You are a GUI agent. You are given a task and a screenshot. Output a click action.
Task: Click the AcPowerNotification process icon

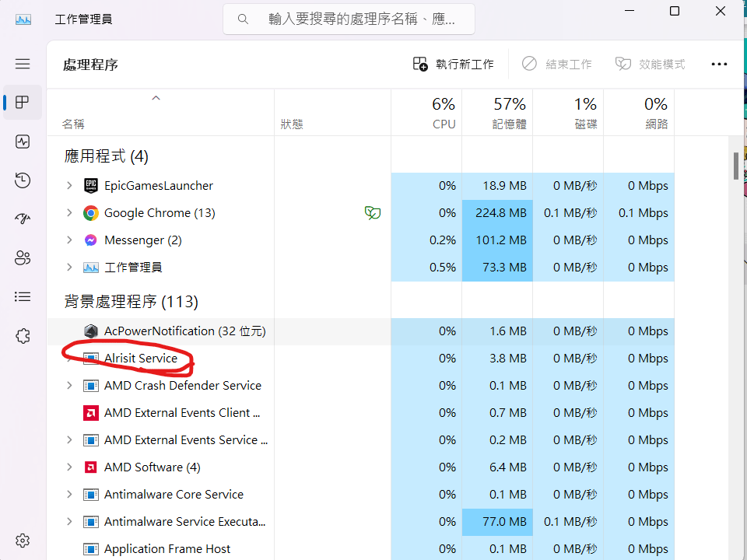point(90,331)
